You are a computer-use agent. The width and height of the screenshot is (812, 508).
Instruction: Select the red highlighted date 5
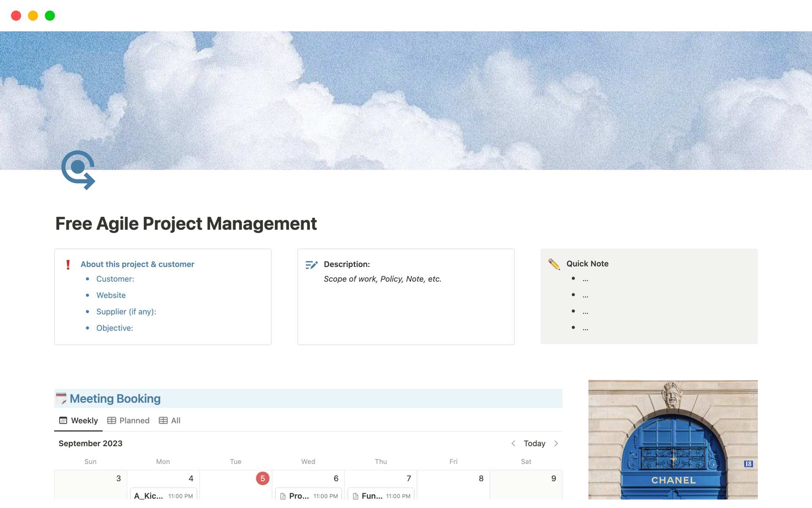click(x=262, y=478)
